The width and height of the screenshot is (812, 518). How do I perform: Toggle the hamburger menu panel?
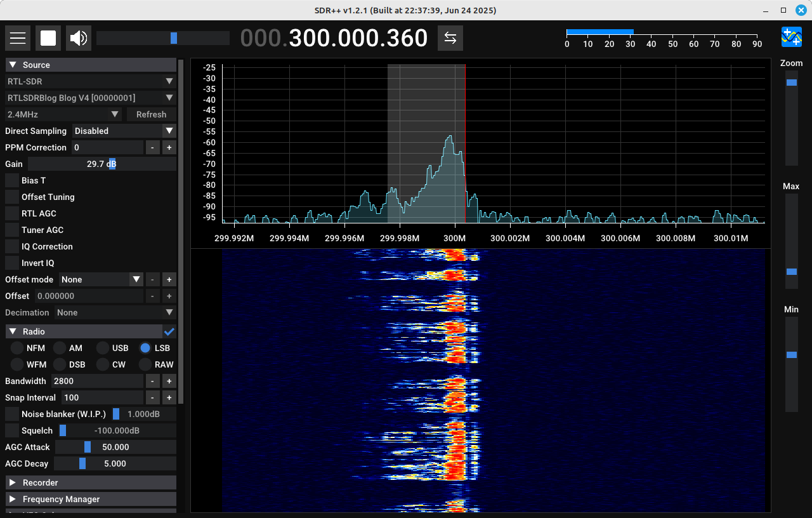pyautogui.click(x=18, y=38)
